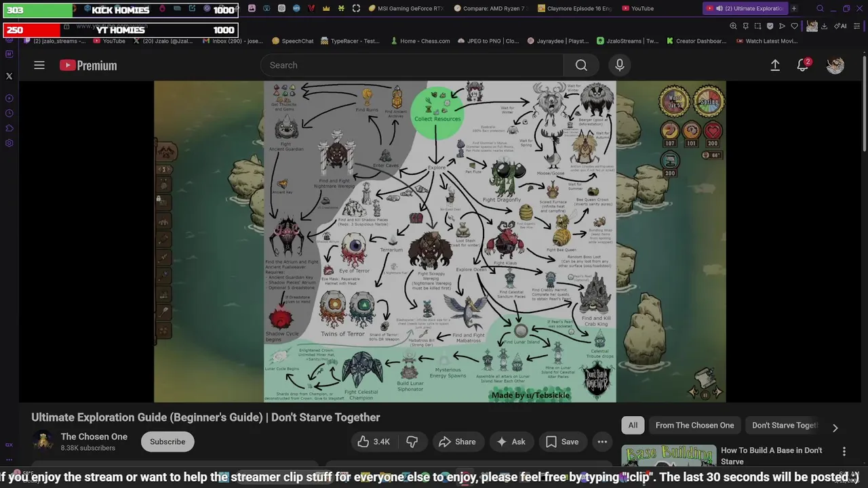Open browser sidebar player icon

(9, 98)
